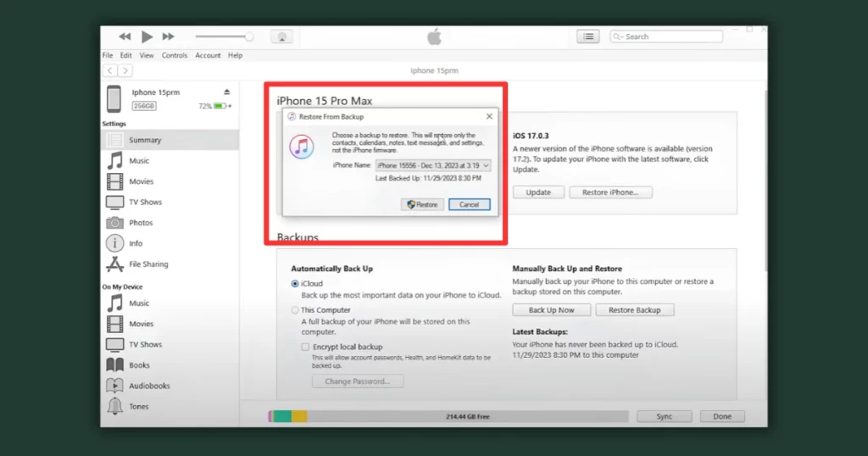The width and height of the screenshot is (868, 456).
Task: Select Audiobooks icon under On My Device
Action: 114,386
